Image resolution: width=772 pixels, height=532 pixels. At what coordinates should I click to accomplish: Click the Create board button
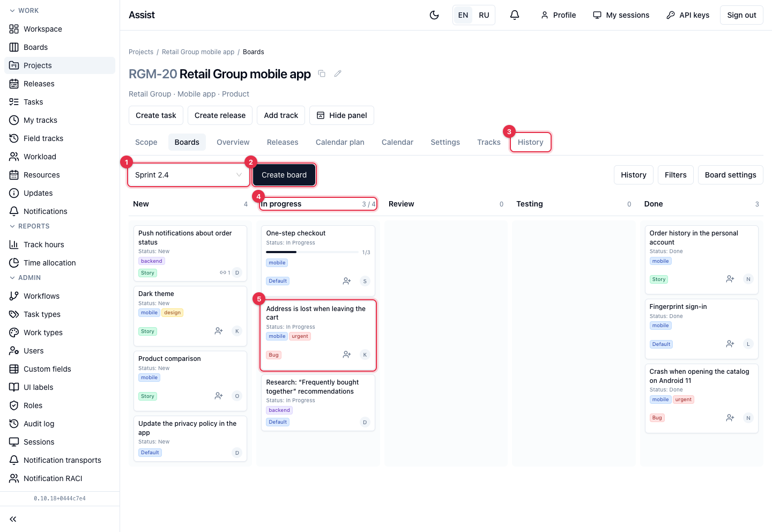pos(284,175)
